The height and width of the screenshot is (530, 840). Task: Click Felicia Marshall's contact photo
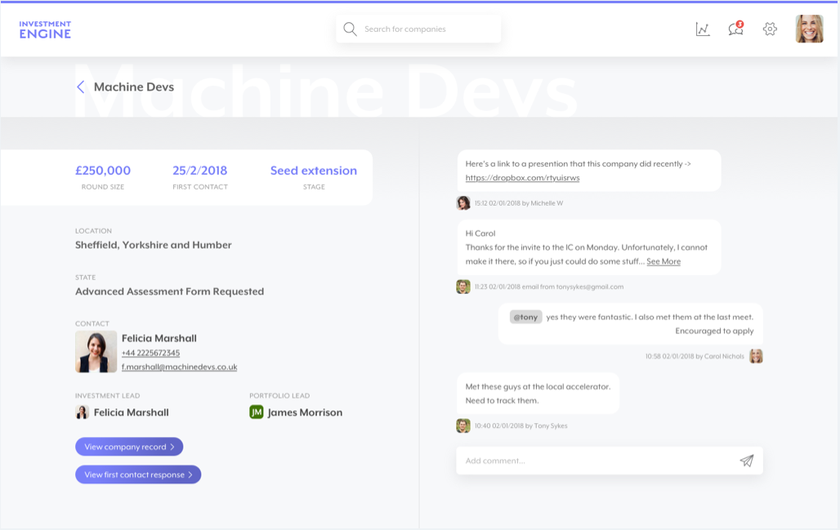96,352
